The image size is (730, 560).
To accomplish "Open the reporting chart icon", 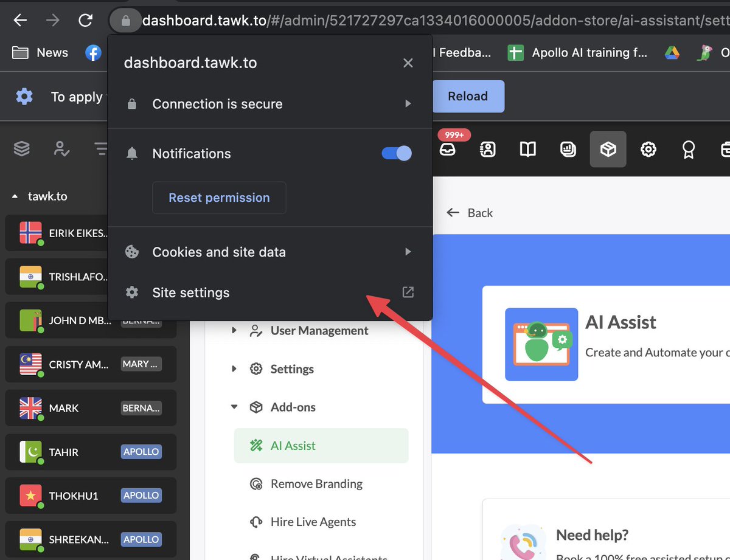I will point(568,149).
